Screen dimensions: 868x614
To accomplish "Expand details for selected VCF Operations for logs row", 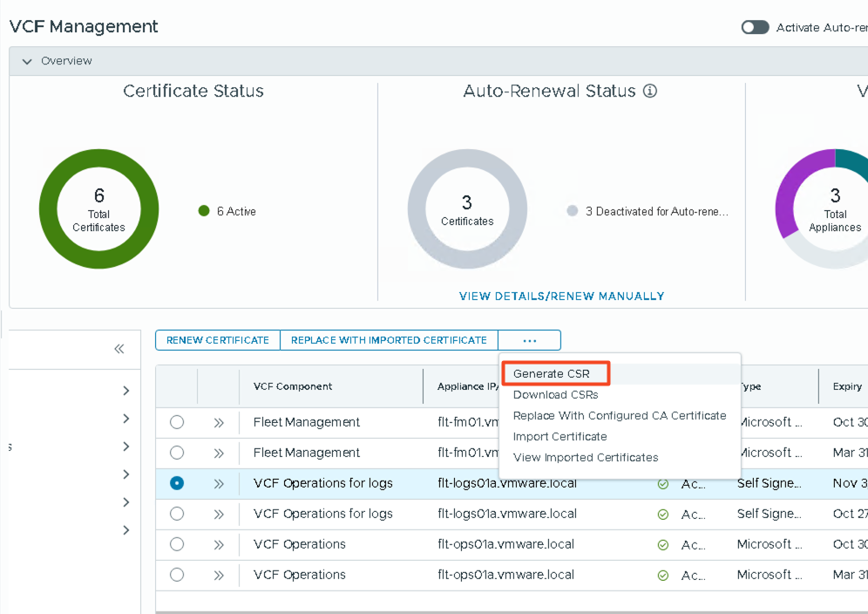I will [x=219, y=483].
